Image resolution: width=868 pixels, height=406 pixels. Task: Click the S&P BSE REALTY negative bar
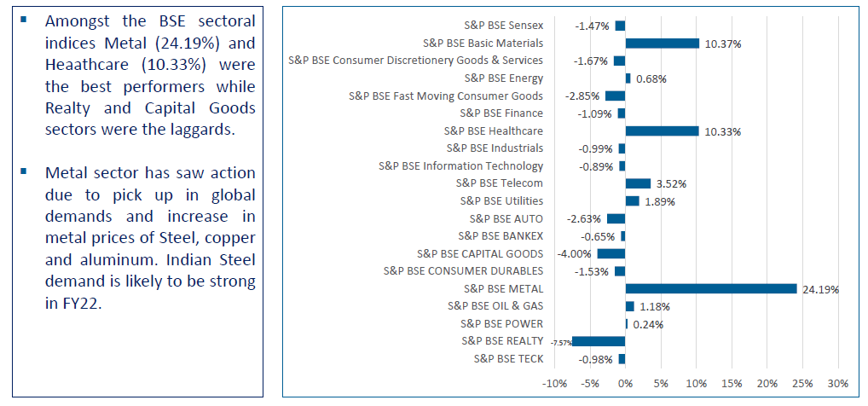point(598,341)
